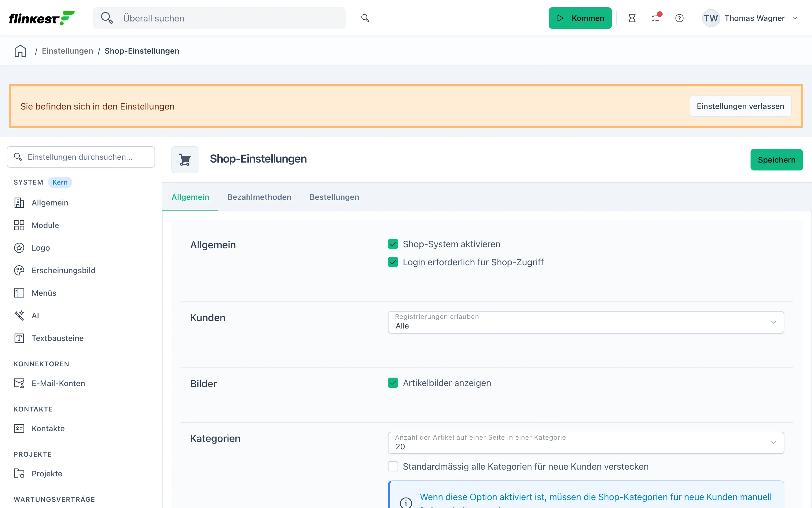Open the task list notifications icon
812x508 pixels.
(x=656, y=18)
